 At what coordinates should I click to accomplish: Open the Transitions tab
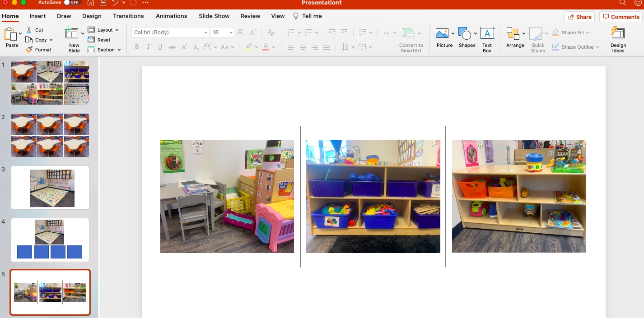[128, 16]
